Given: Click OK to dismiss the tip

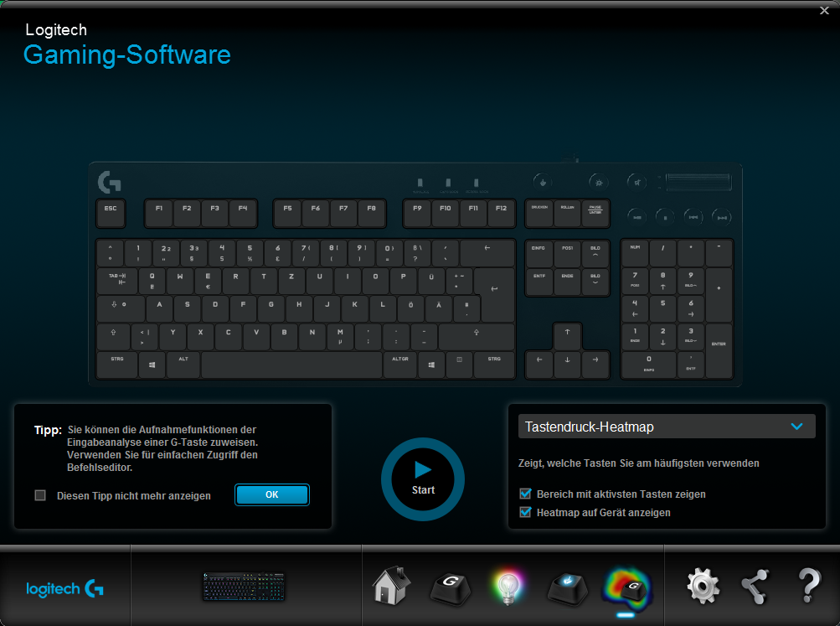Looking at the screenshot, I should click(272, 494).
